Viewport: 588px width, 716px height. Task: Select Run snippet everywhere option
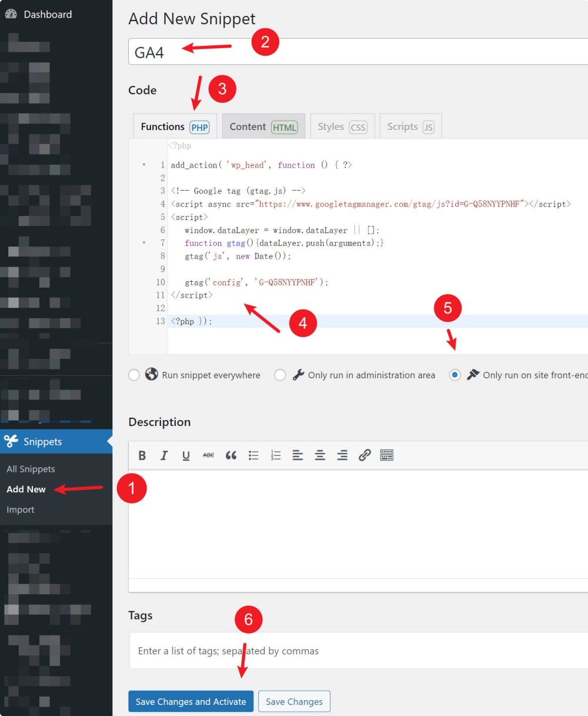(x=134, y=375)
